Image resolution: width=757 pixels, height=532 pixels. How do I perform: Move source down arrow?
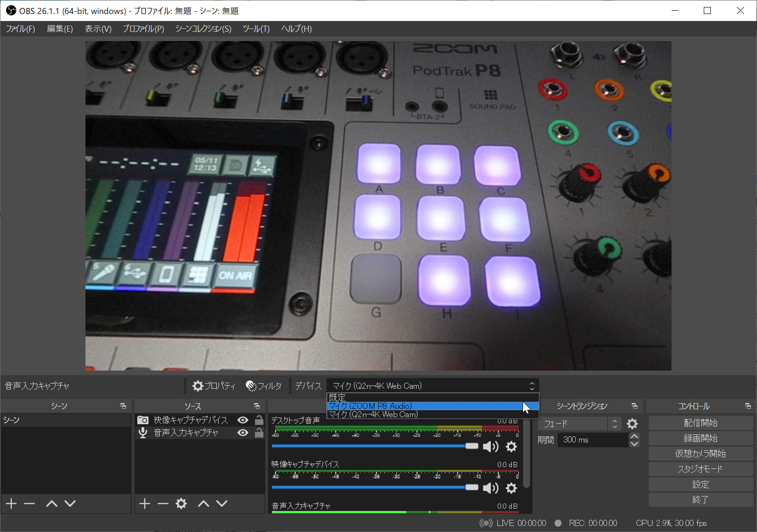click(222, 504)
